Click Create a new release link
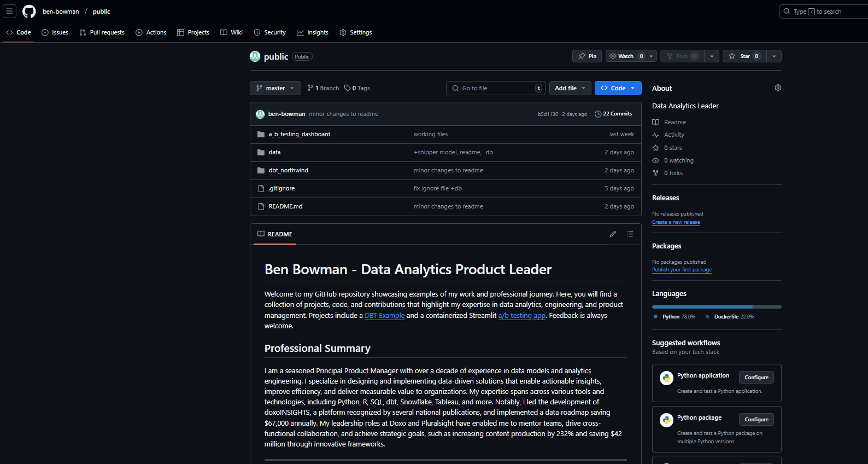 click(676, 222)
